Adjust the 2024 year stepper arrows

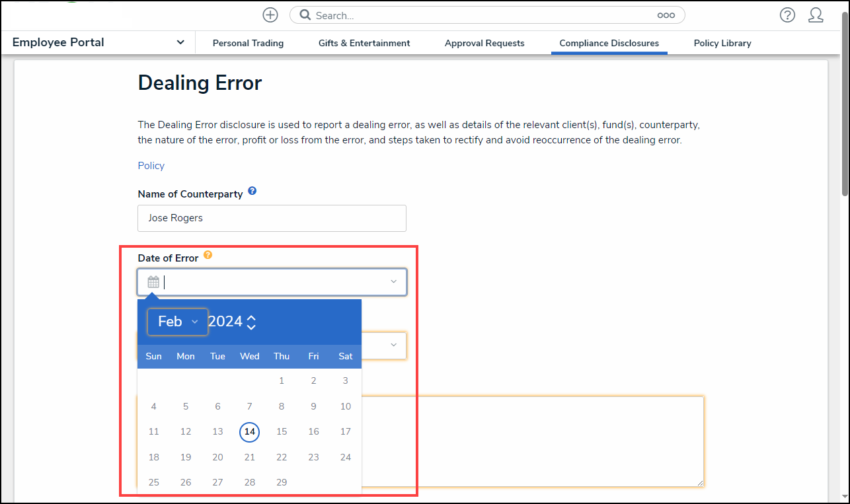(251, 322)
